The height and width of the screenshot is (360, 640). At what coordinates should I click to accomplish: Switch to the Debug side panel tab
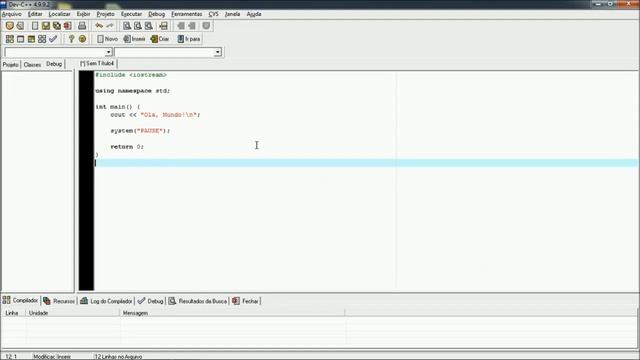tap(54, 64)
